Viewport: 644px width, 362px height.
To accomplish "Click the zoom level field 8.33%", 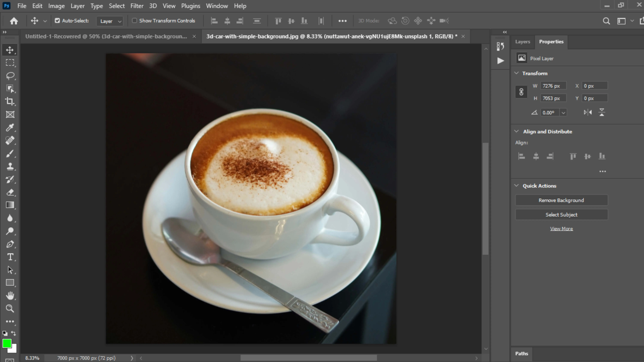I will click(32, 358).
